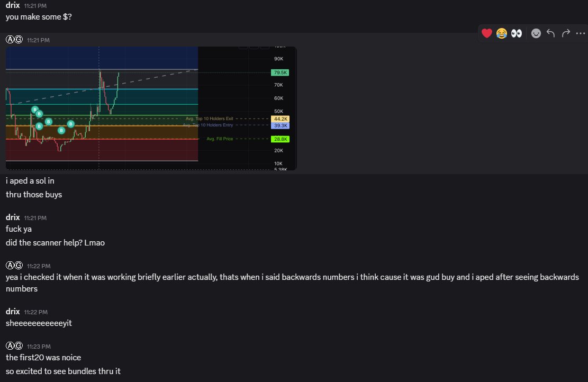Screen dimensions: 588x382
Task: Click AG username at 11:23 PM message
Action: [x=14, y=345]
